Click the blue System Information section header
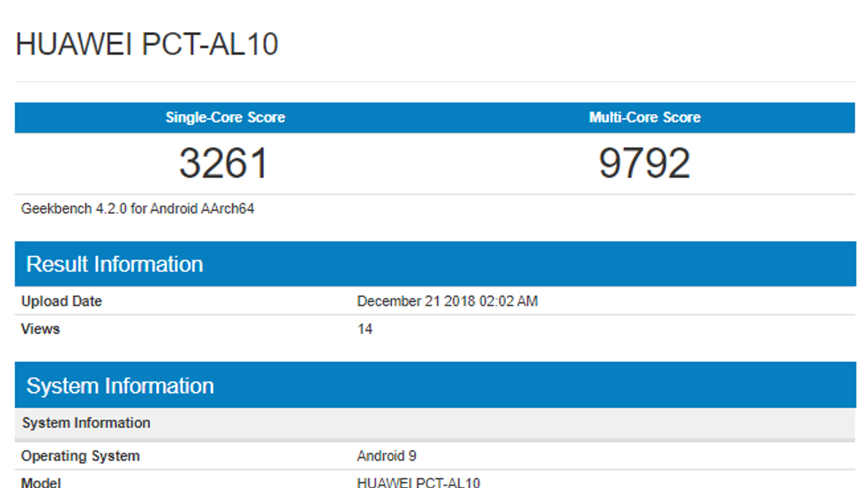Image resolution: width=868 pixels, height=488 pixels. click(120, 386)
